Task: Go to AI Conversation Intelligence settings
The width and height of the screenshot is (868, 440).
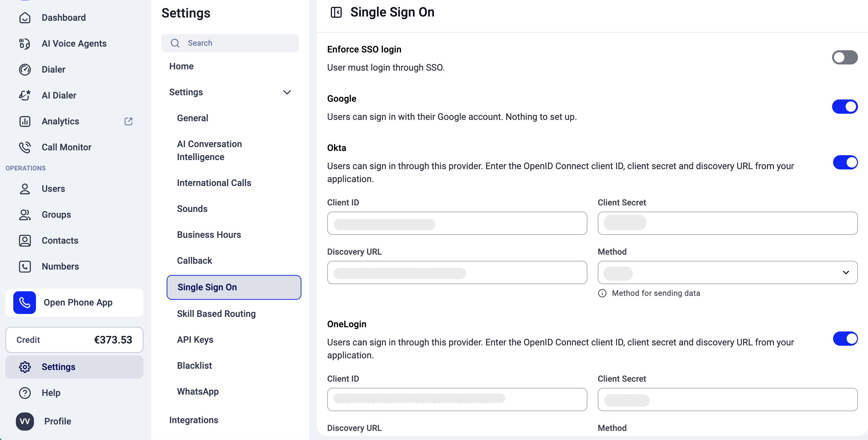Action: pos(210,150)
